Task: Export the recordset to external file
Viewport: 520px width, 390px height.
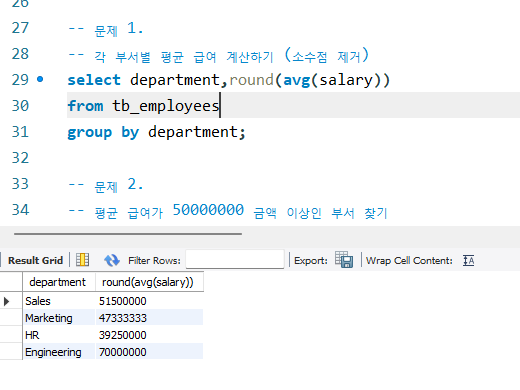Action: coord(344,259)
